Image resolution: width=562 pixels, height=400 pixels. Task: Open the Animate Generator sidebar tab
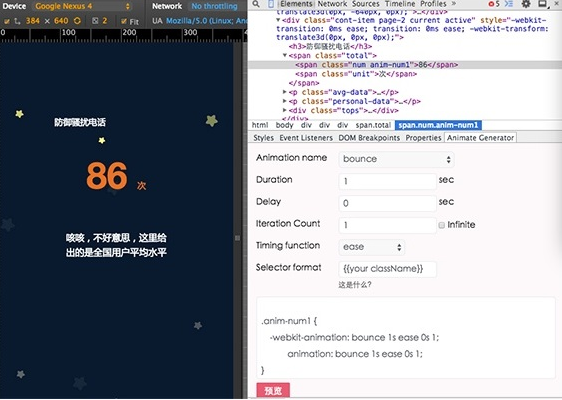480,138
